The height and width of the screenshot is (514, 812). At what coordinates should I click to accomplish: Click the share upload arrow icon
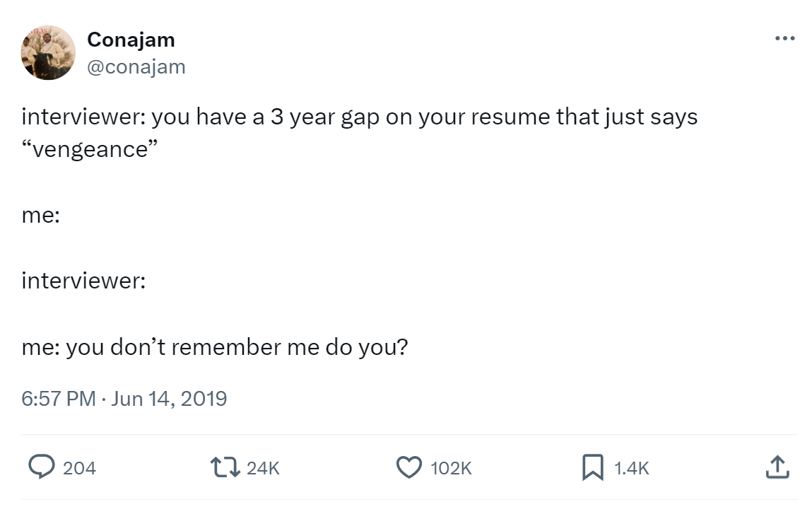[776, 467]
